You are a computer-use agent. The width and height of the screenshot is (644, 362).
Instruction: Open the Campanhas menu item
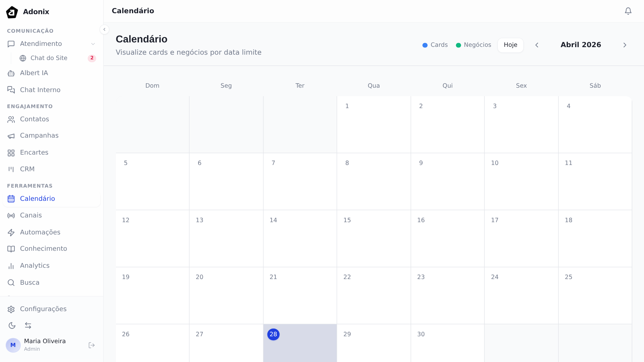pos(52,136)
